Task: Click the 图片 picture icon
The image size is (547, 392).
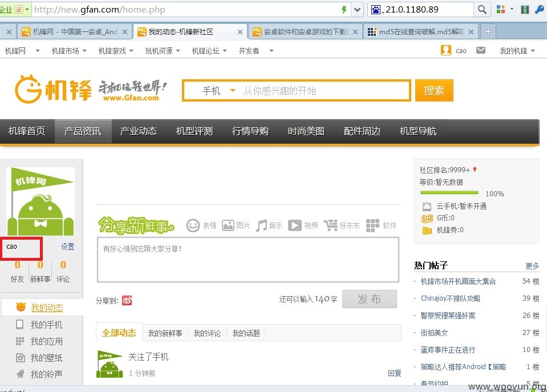Action: click(228, 225)
